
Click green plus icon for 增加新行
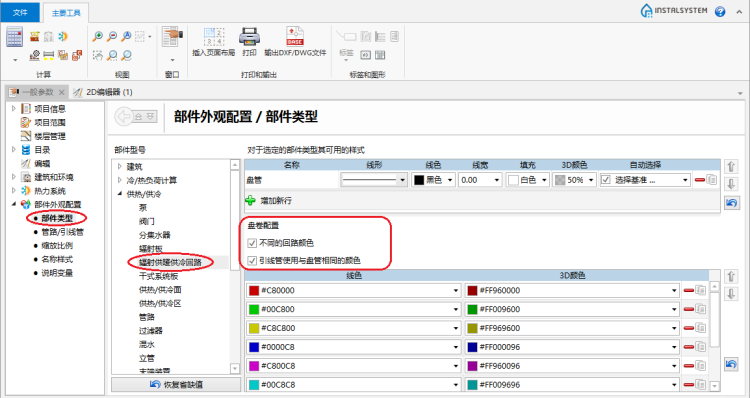(x=250, y=200)
